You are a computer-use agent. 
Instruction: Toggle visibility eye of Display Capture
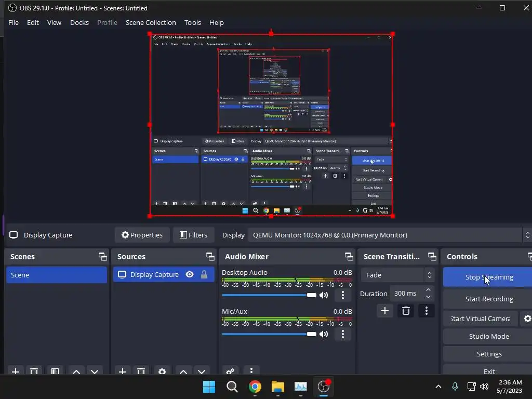[190, 274]
